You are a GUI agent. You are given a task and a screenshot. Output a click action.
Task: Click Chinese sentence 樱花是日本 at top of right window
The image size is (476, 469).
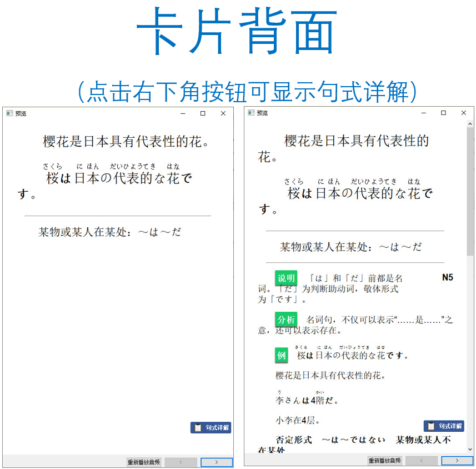point(343,149)
